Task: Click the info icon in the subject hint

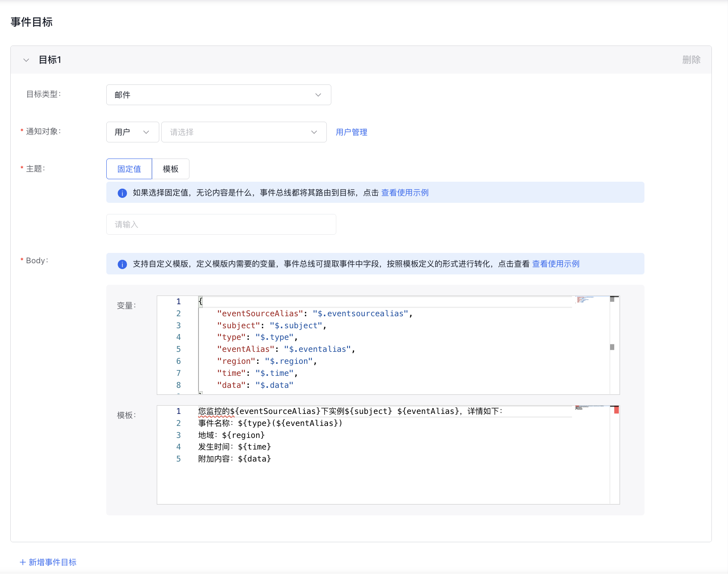Action: pos(122,193)
